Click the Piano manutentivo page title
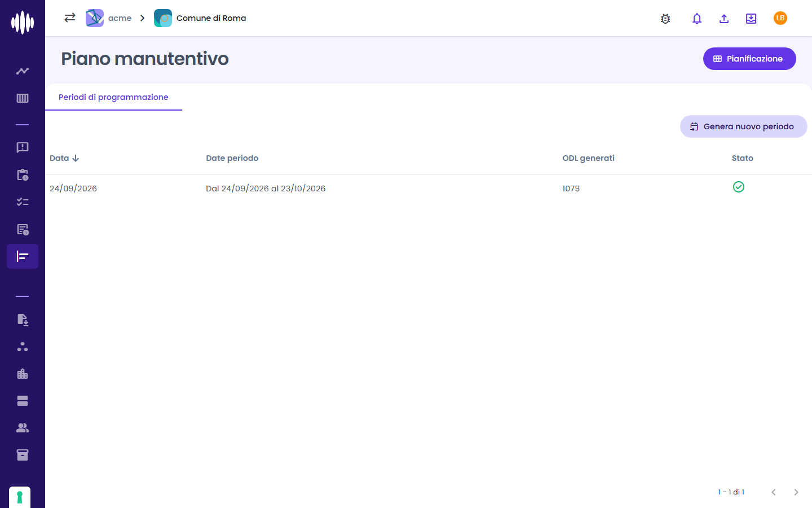 tap(145, 59)
